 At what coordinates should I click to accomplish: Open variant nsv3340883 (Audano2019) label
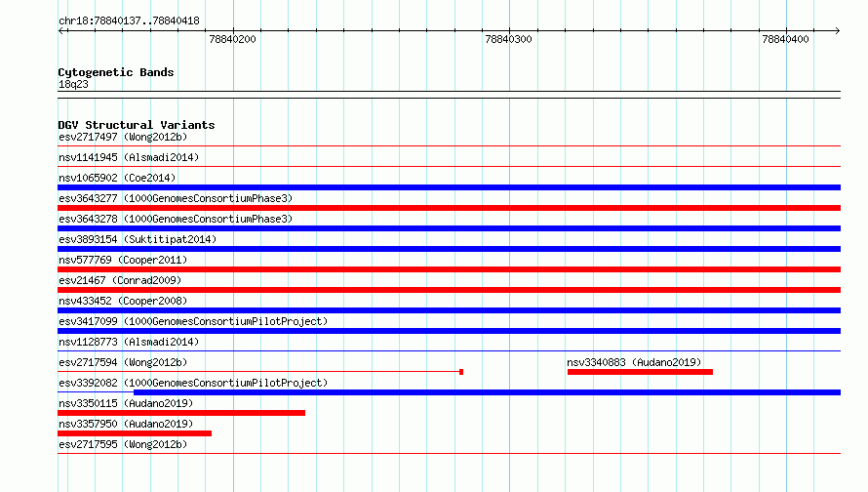pos(634,362)
